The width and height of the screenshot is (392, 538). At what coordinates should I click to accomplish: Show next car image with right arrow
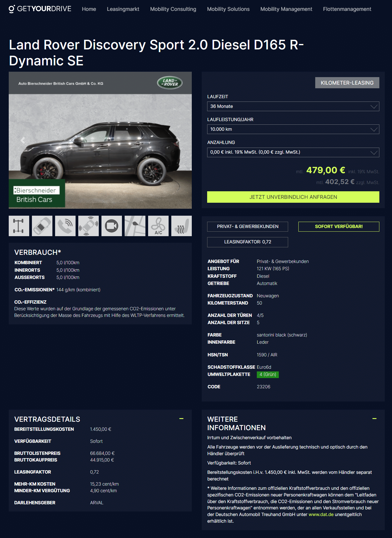click(x=178, y=140)
